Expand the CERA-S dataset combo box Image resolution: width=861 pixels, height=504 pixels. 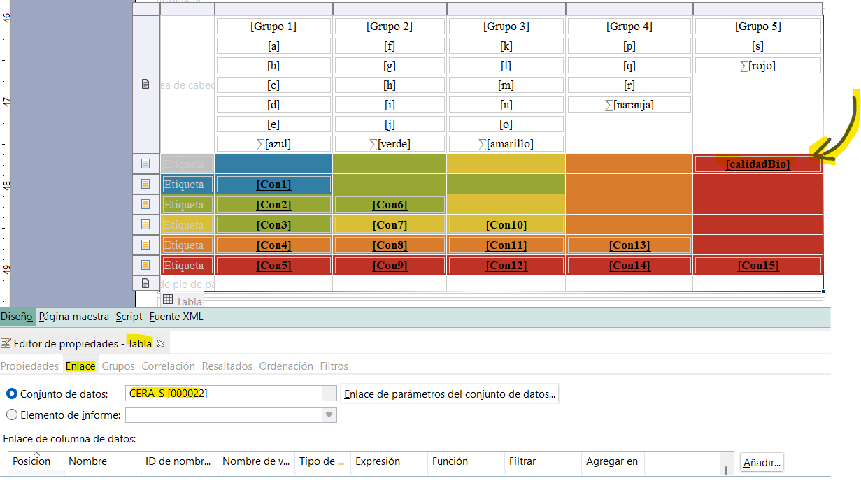coord(329,394)
